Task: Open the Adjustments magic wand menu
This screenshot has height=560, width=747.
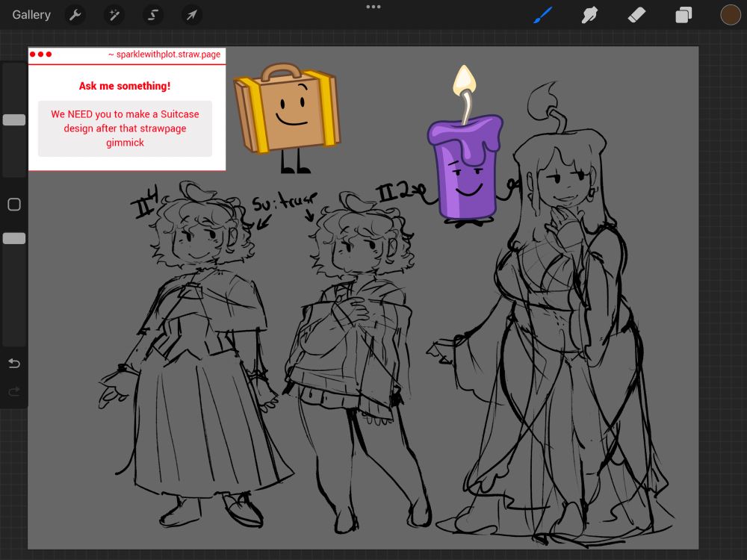Action: click(x=114, y=15)
